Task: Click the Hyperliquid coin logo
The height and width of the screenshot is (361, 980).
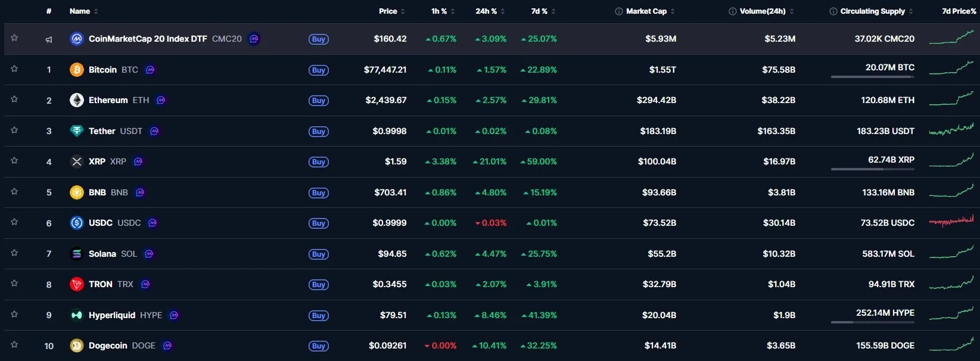Action: (x=77, y=315)
